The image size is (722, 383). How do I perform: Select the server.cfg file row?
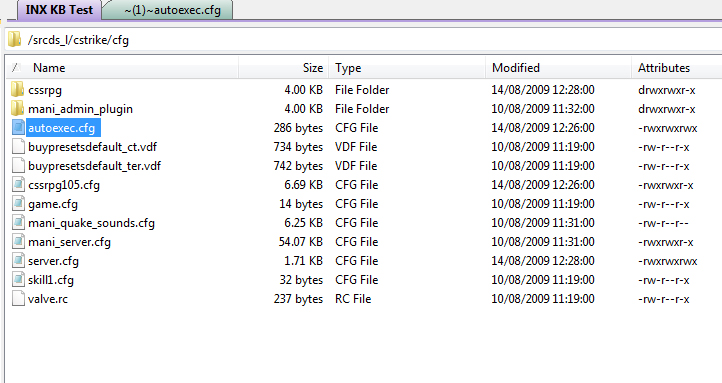(x=364, y=261)
